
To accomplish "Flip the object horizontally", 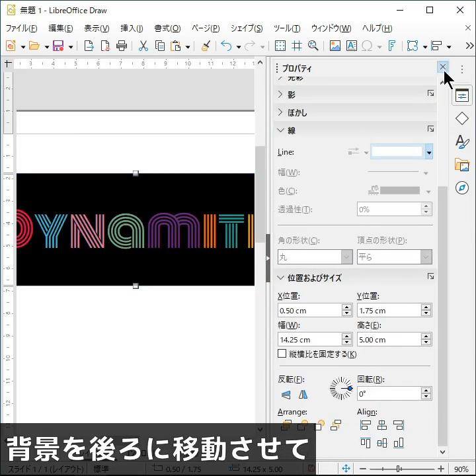I will (303, 395).
